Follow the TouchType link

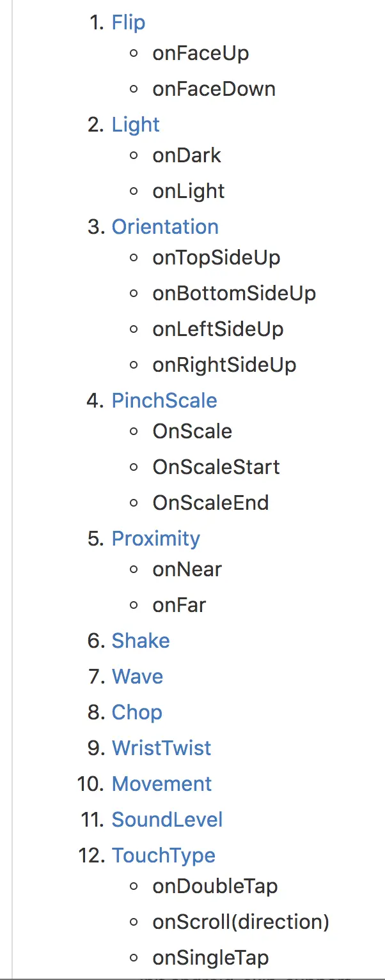[164, 855]
